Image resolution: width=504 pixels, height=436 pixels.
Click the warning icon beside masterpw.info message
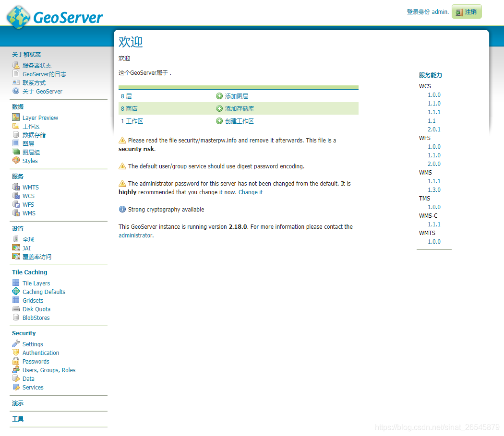point(122,140)
